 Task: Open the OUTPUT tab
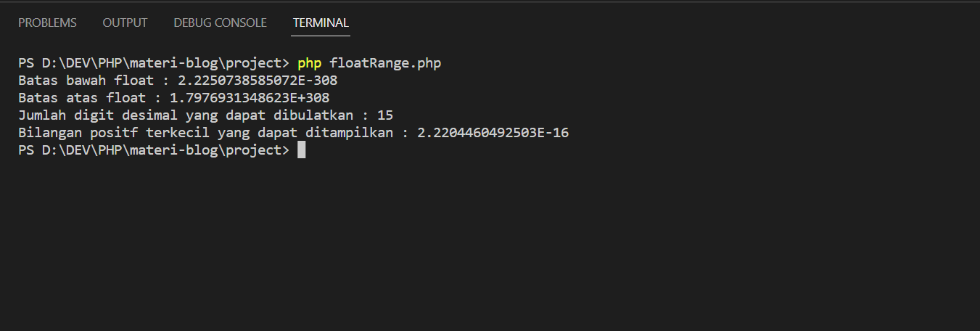pos(125,23)
